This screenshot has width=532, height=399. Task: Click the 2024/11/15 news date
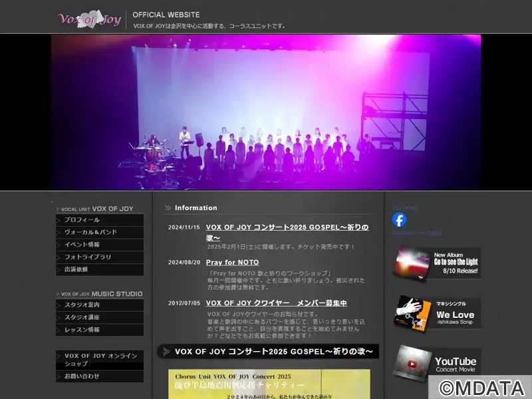click(184, 227)
